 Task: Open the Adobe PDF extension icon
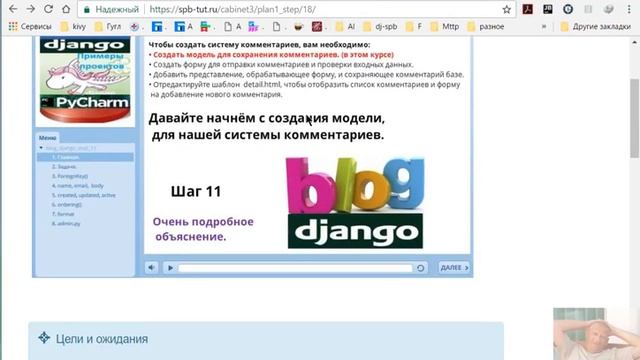527,9
